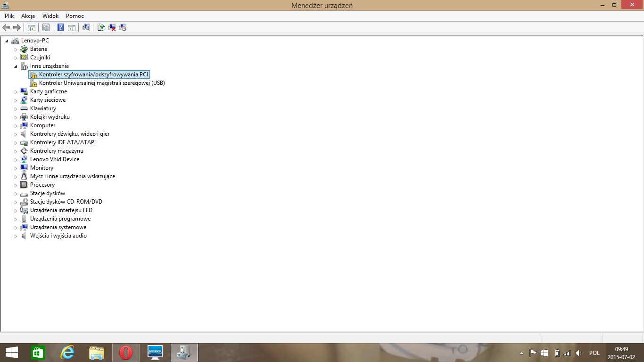Click the Update driver software icon
The width and height of the screenshot is (644, 362).
pos(100,27)
